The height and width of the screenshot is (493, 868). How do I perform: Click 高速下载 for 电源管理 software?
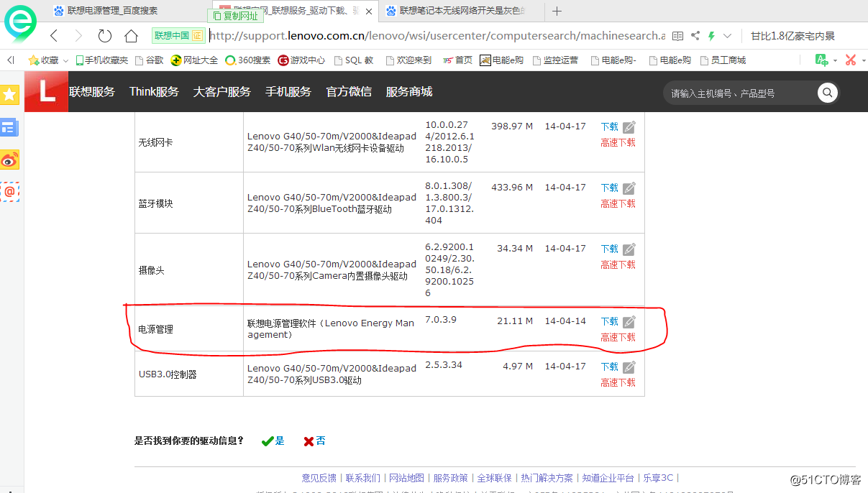618,337
